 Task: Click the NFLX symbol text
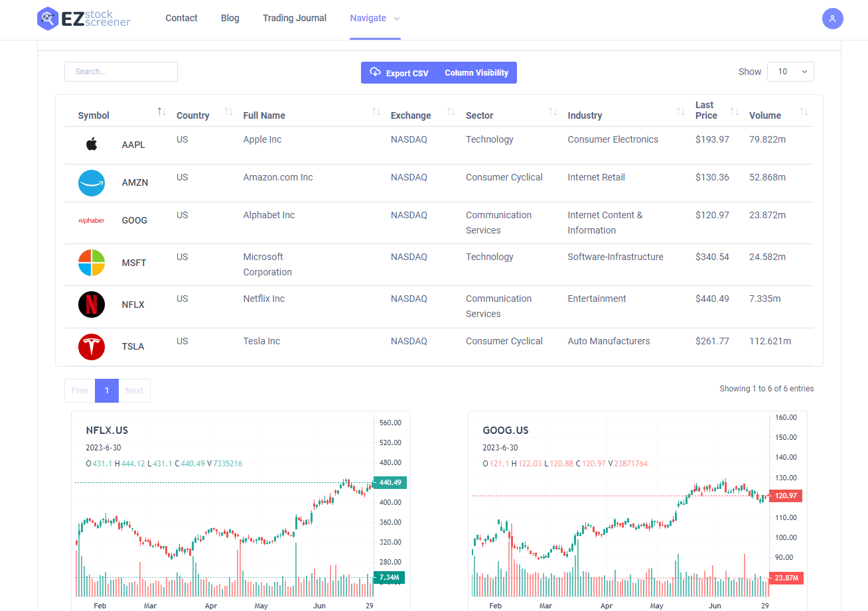[133, 305]
